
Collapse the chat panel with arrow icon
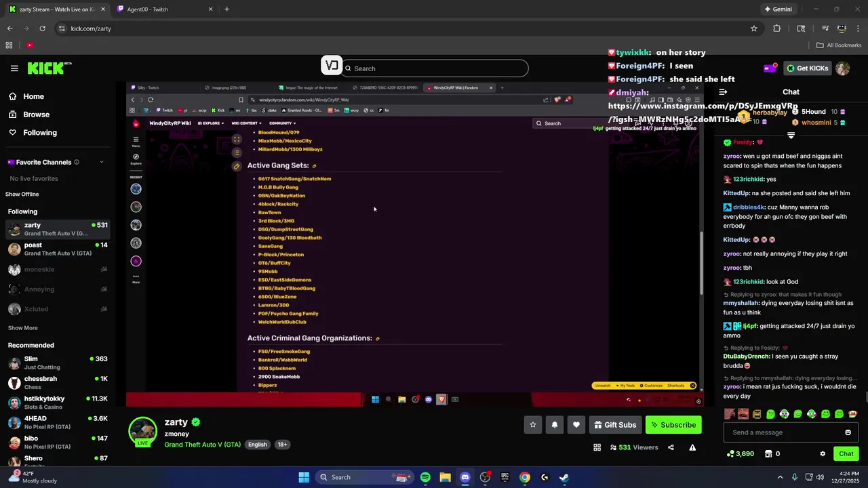pos(723,91)
